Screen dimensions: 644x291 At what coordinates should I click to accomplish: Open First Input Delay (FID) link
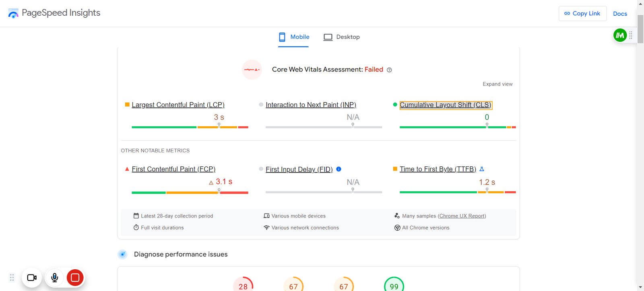[299, 170]
